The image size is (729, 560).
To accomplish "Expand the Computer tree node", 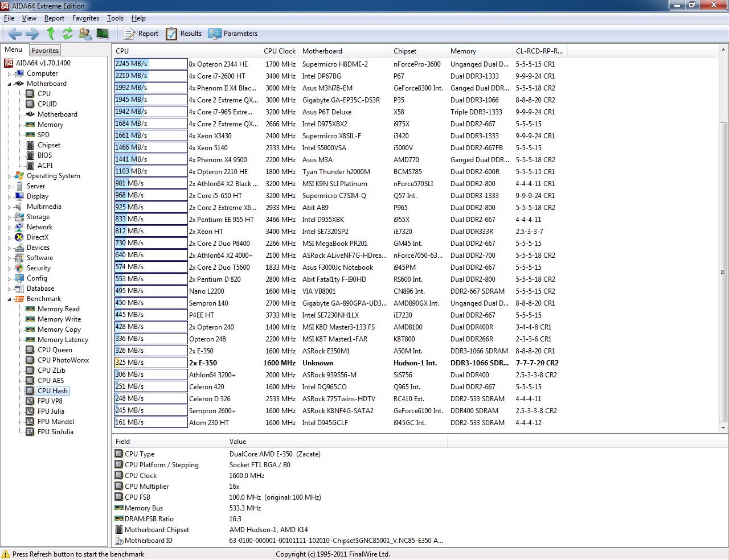I will pos(9,74).
